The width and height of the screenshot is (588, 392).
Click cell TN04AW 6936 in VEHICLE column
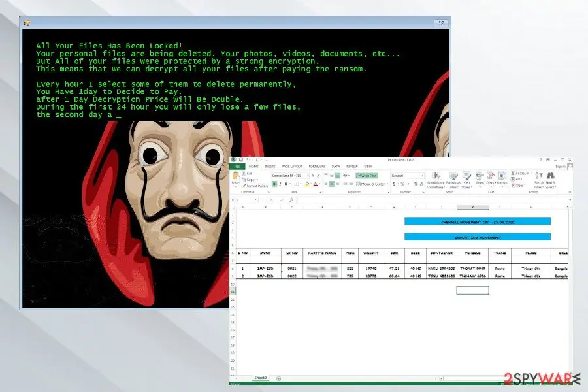point(472,276)
